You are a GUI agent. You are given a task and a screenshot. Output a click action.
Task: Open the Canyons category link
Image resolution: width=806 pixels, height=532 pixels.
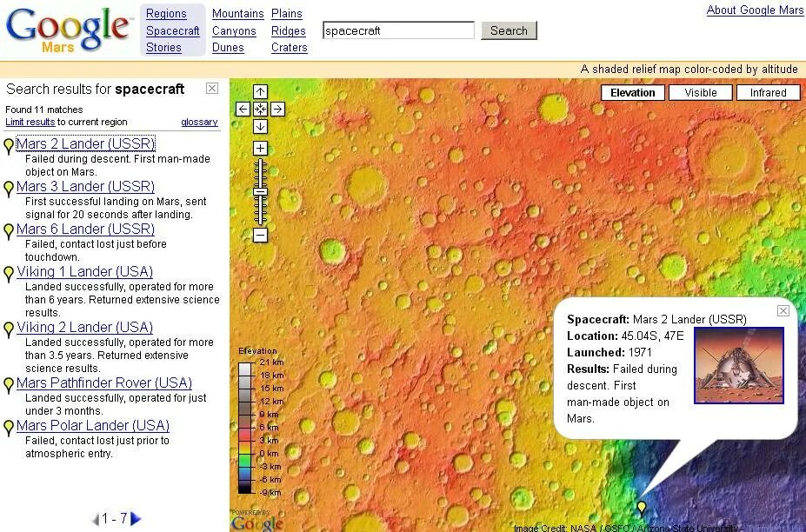(x=234, y=30)
